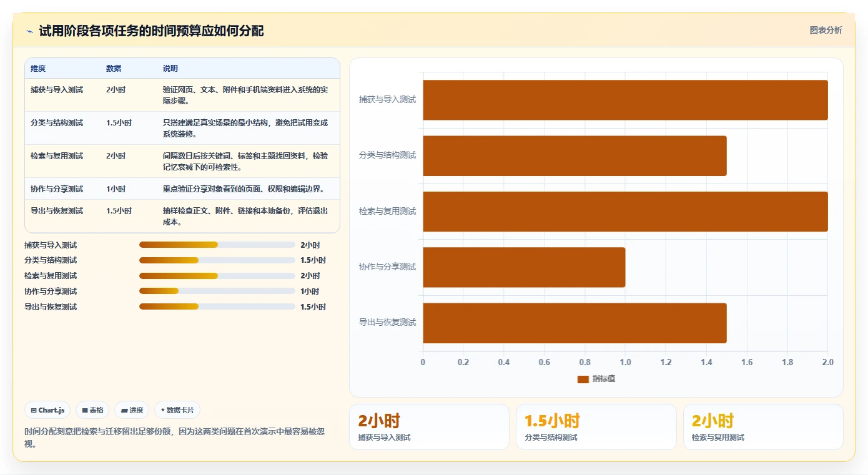Click the description starting 验证网页、文本
The image size is (868, 475).
click(245, 95)
